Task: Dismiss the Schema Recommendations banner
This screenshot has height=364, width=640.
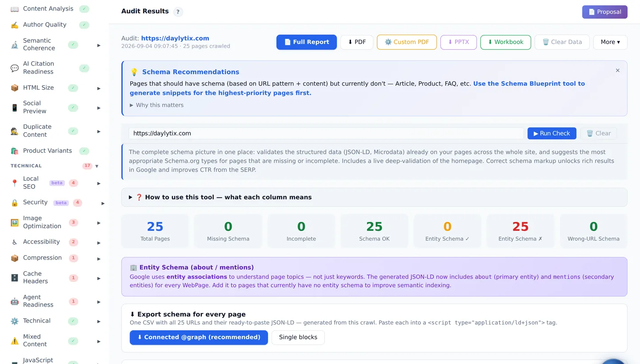Action: pos(617,71)
